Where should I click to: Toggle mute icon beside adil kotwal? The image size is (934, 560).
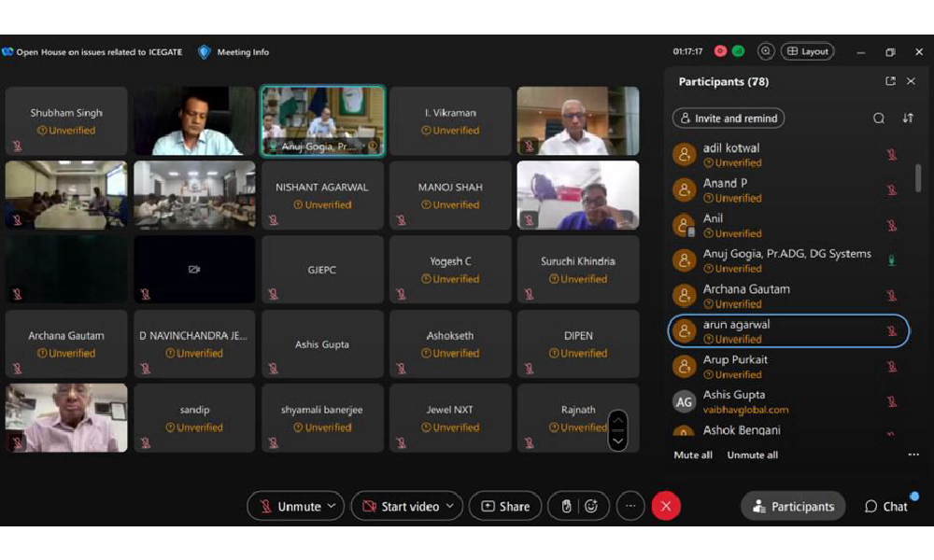(x=892, y=155)
